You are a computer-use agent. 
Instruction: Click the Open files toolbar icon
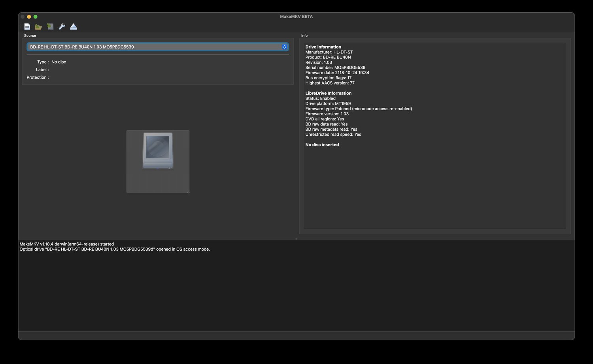coord(27,26)
